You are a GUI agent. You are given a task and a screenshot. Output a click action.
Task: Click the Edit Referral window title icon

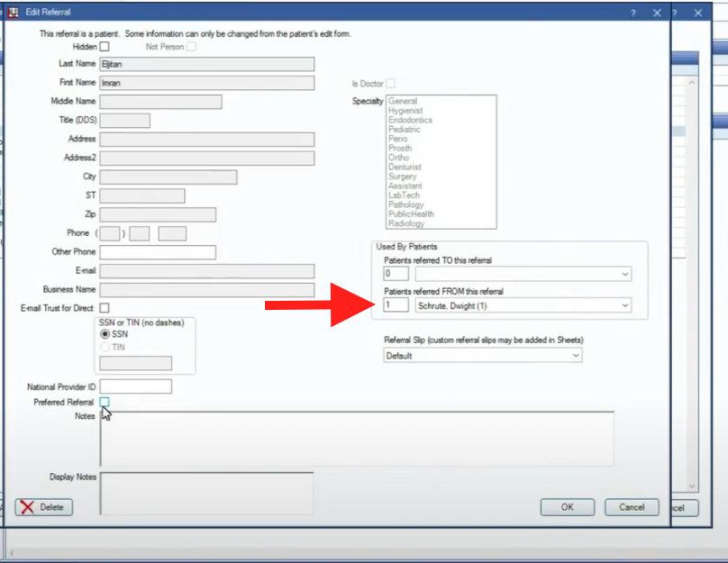[14, 13]
